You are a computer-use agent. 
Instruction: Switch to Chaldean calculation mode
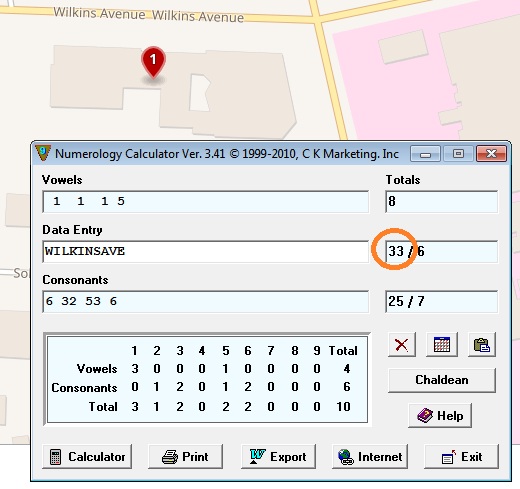[442, 380]
